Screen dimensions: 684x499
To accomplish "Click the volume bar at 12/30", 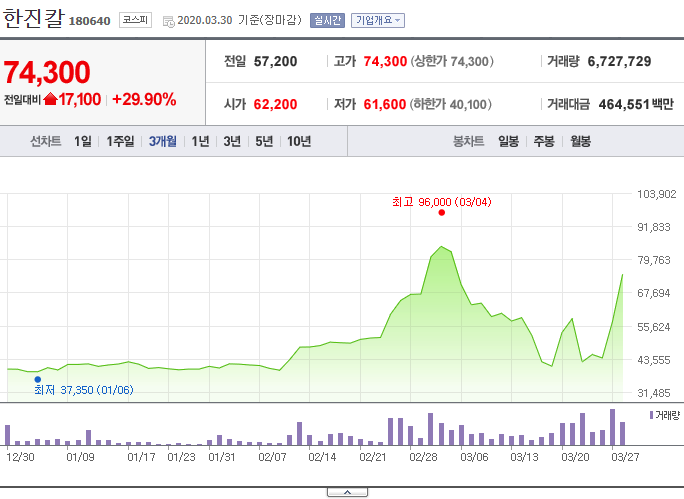I will pyautogui.click(x=7, y=435).
